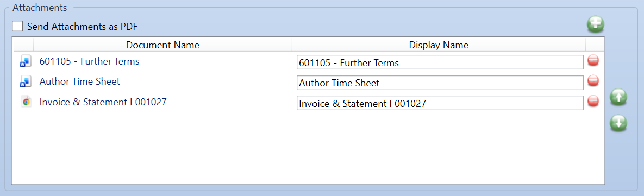Click the Send Attachments as PDF label
Image resolution: width=644 pixels, height=196 pixels.
click(x=82, y=27)
